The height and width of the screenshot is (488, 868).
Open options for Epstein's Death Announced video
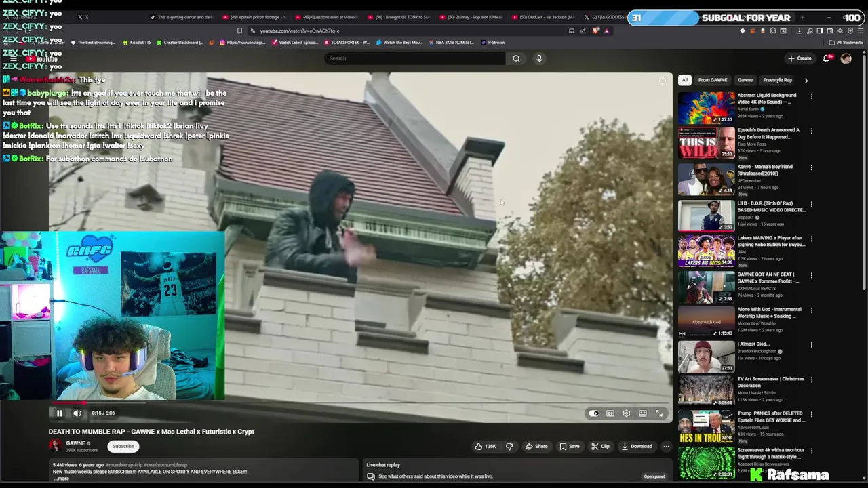[811, 131]
